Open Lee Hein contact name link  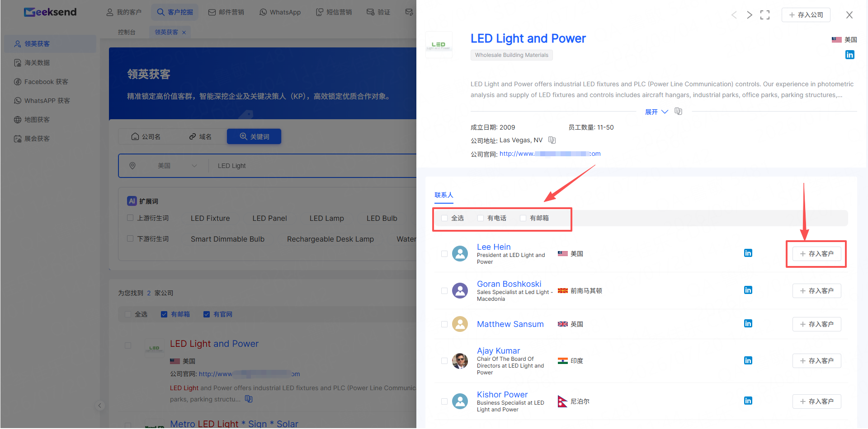pyautogui.click(x=494, y=247)
